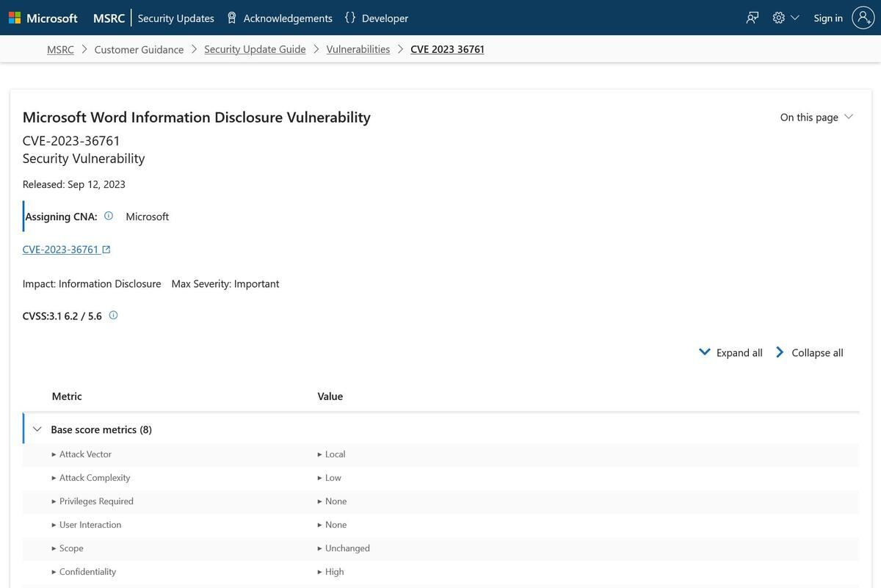The height and width of the screenshot is (588, 881).
Task: Go to MSRC breadcrumb link
Action: pos(60,49)
